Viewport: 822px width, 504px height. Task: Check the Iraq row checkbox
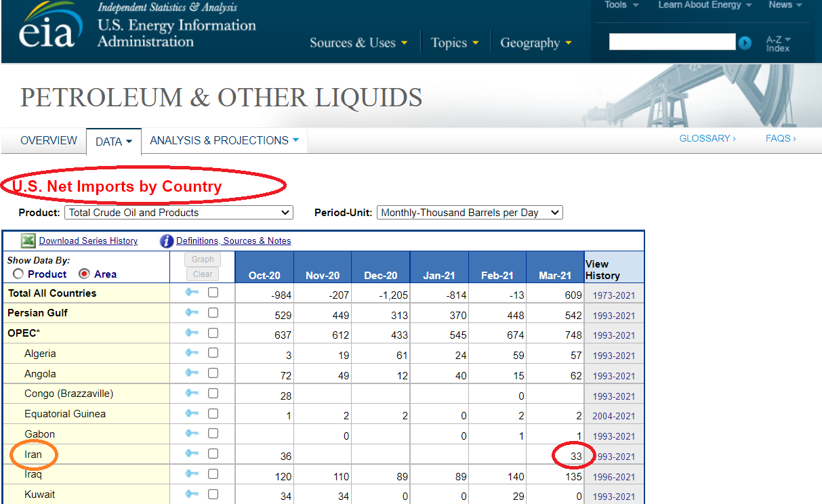click(x=213, y=474)
